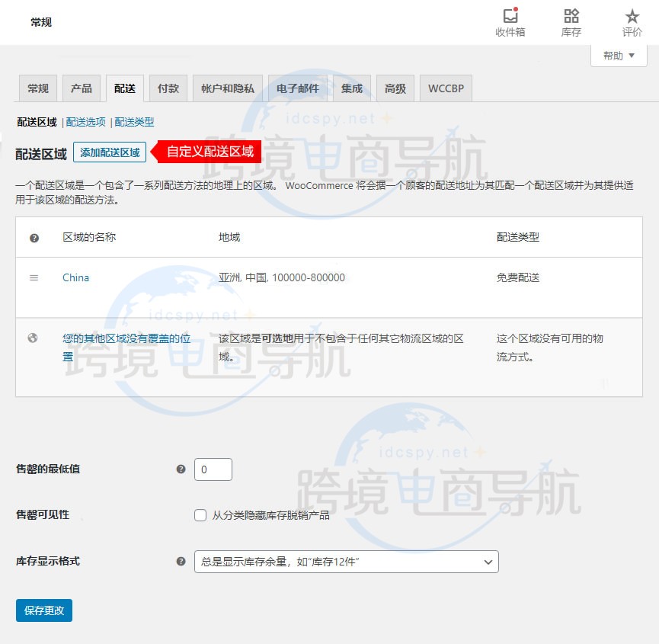Open the China shipping zone link
Screen dimensions: 659x644
pos(75,278)
